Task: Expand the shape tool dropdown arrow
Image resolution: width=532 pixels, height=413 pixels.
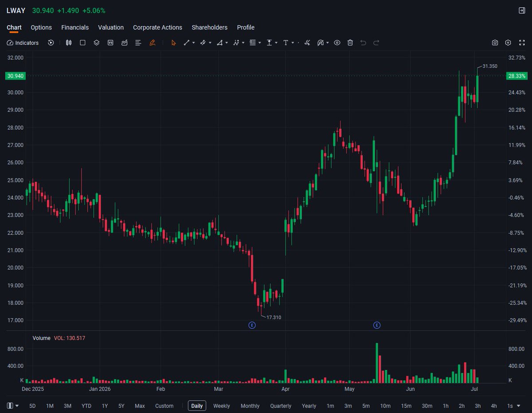Action: (227, 43)
